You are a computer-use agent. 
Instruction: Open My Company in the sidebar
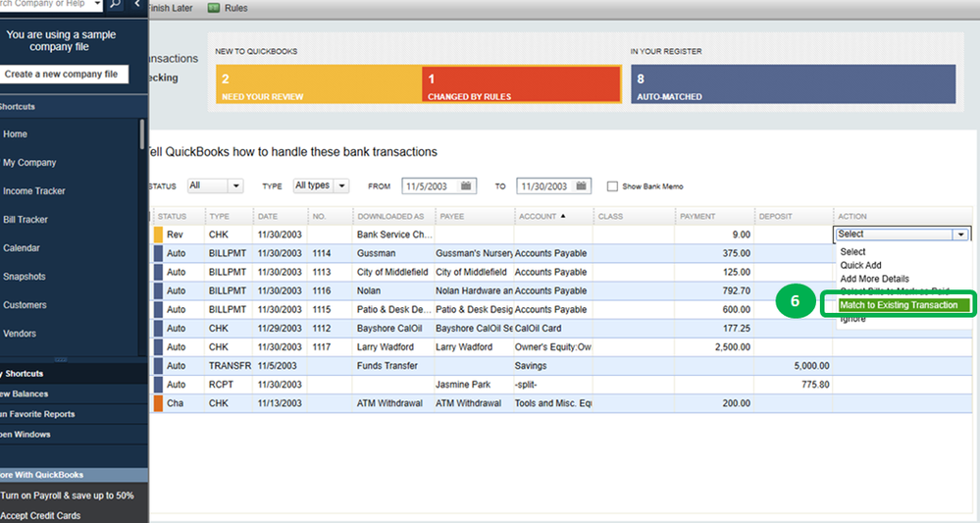(x=29, y=163)
